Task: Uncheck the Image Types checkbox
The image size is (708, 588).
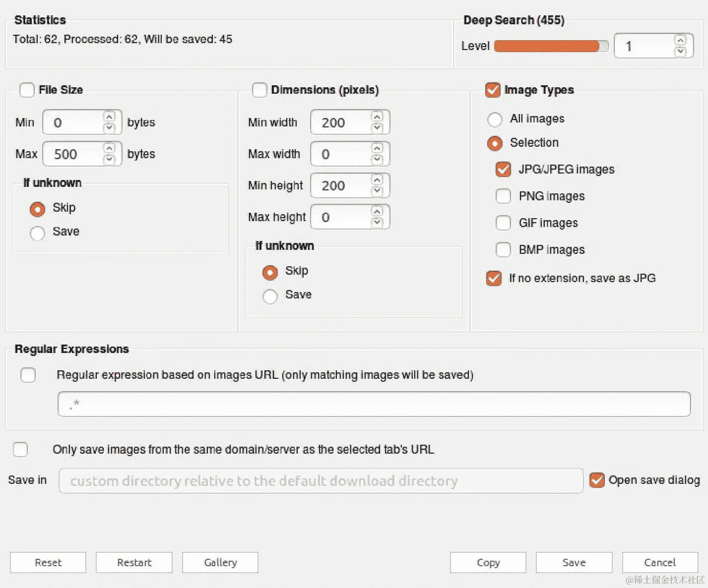Action: [x=493, y=90]
